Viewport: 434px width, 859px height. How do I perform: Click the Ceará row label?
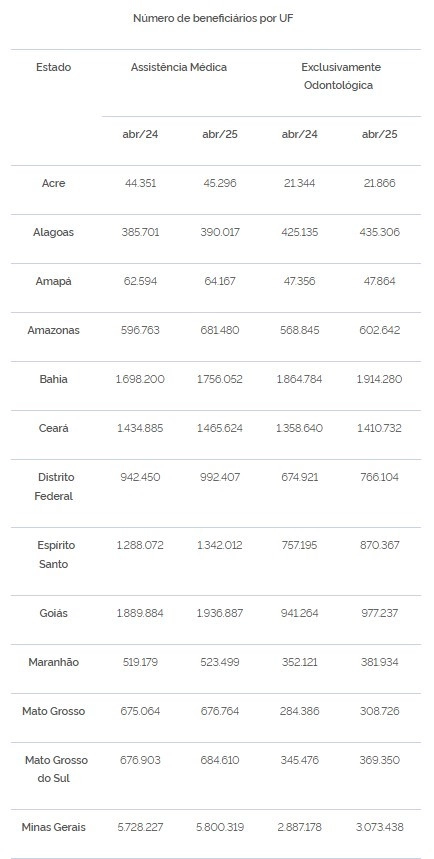(x=54, y=428)
